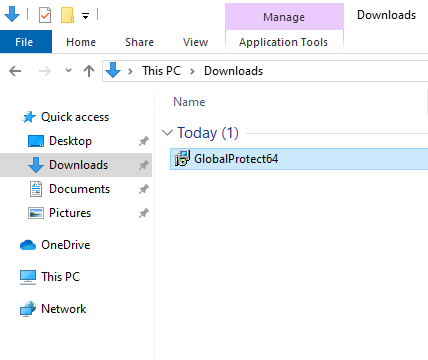This screenshot has height=360, width=428.
Task: Click This PC in the address bar
Action: (161, 71)
